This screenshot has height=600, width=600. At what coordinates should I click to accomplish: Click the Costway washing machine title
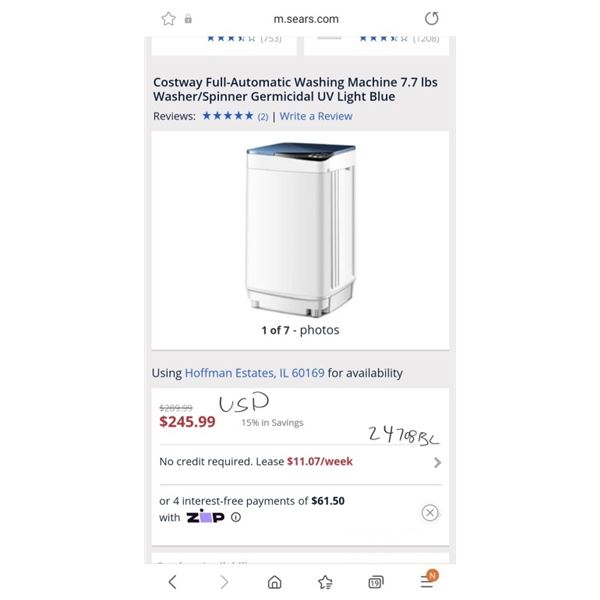tap(295, 89)
